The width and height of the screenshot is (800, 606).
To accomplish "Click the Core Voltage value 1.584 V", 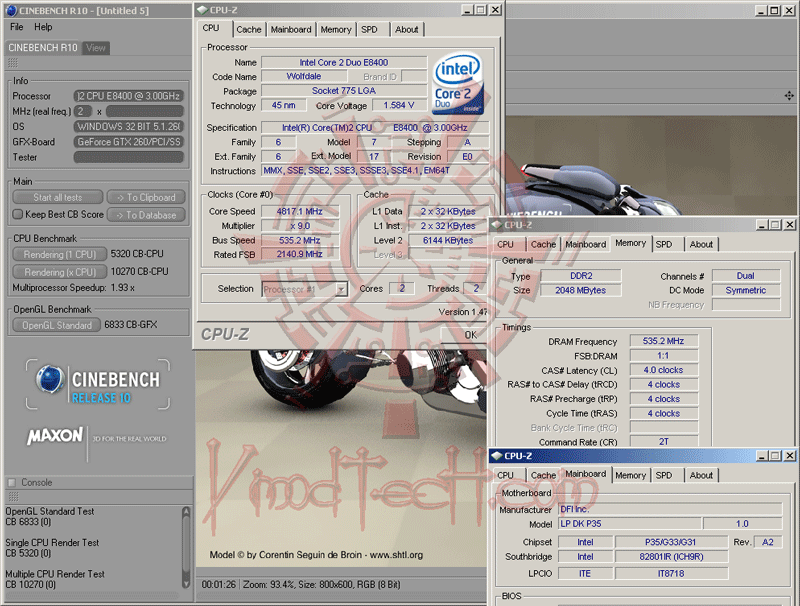I will click(x=399, y=105).
